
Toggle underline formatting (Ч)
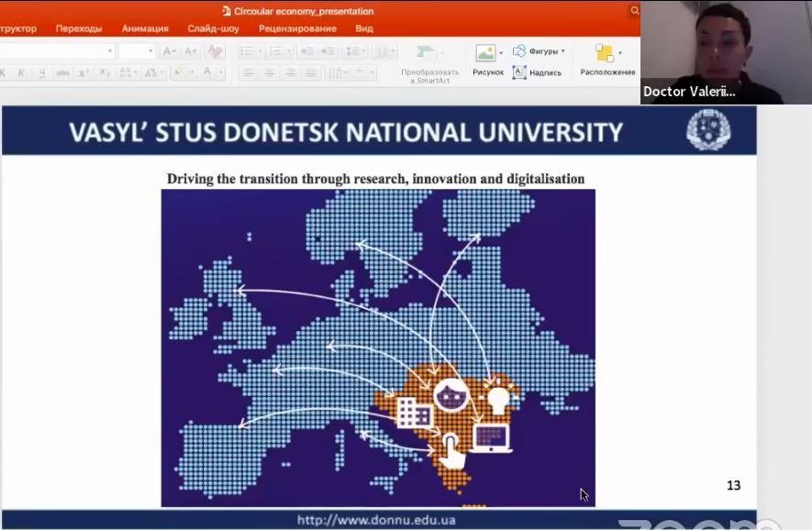click(42, 72)
